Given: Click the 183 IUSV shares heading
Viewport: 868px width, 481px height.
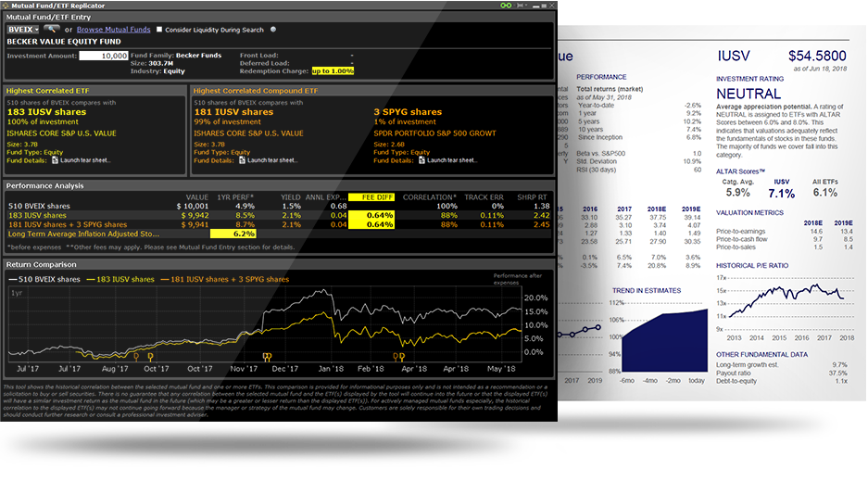Looking at the screenshot, I should point(47,112).
